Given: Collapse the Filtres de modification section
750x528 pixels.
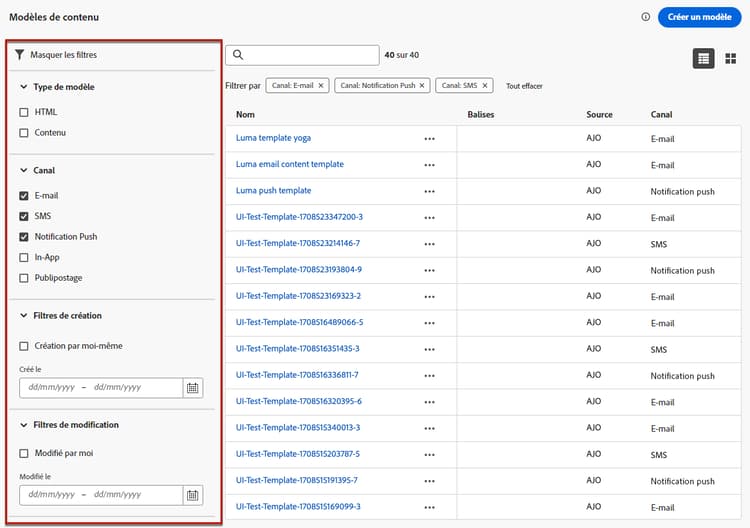Looking at the screenshot, I should (23, 425).
